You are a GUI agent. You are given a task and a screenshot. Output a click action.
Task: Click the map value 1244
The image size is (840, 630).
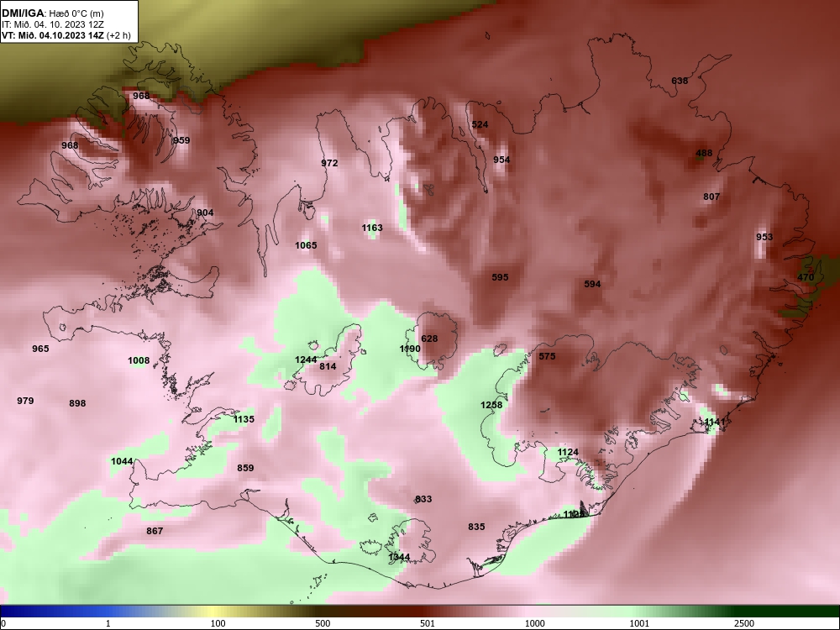click(x=306, y=360)
